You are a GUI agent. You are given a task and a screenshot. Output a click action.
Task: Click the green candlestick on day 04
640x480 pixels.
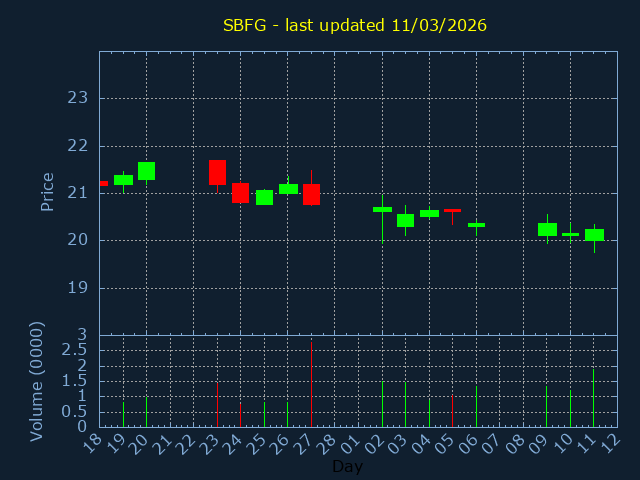click(x=429, y=213)
